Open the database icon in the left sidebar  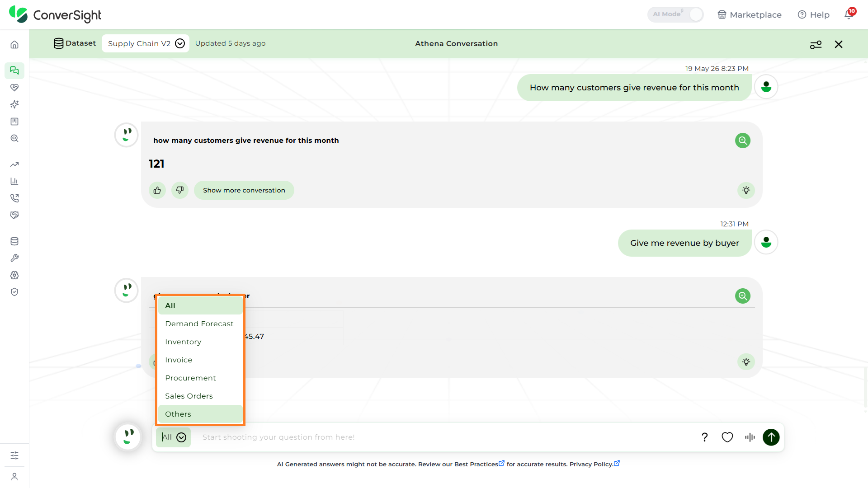tap(14, 241)
